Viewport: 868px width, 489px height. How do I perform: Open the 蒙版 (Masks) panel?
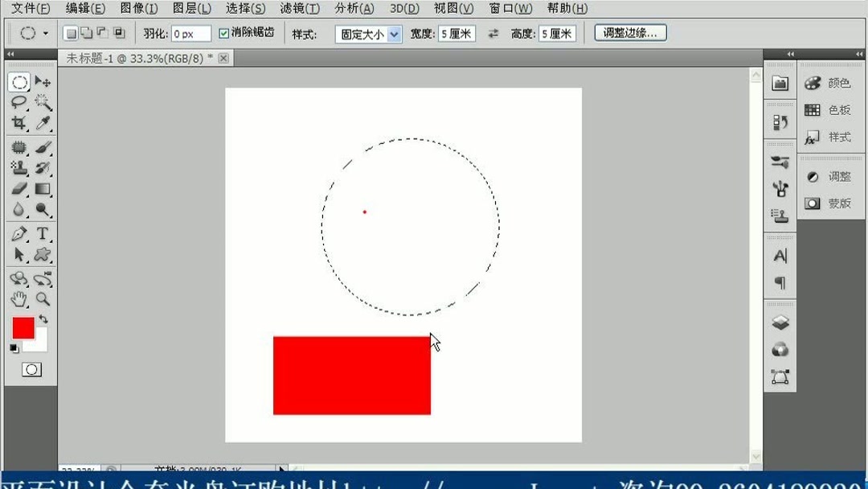click(838, 203)
